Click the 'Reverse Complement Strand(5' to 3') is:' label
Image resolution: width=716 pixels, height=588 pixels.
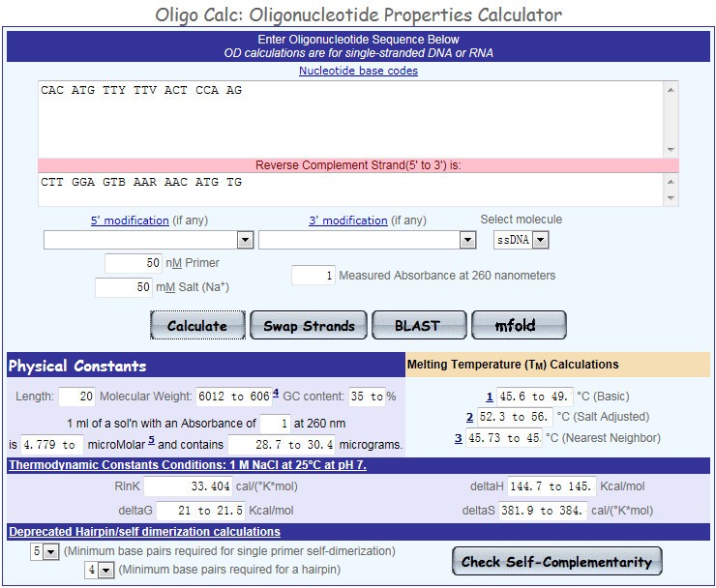[358, 165]
